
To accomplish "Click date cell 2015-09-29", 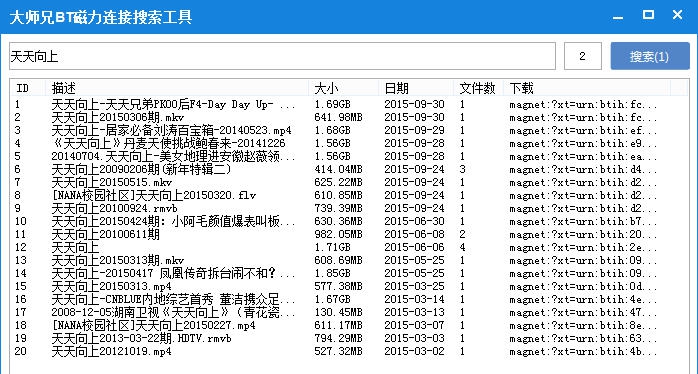I will (x=414, y=130).
